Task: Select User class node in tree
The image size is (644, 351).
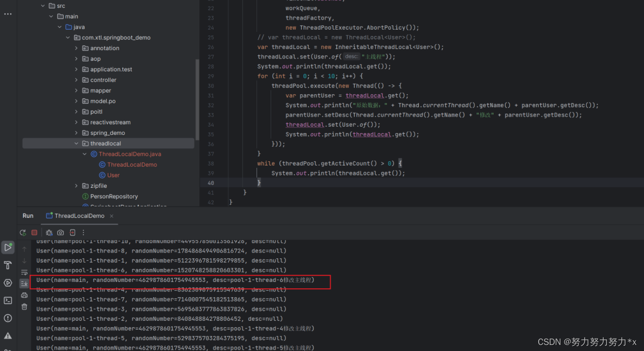Action: pyautogui.click(x=113, y=175)
